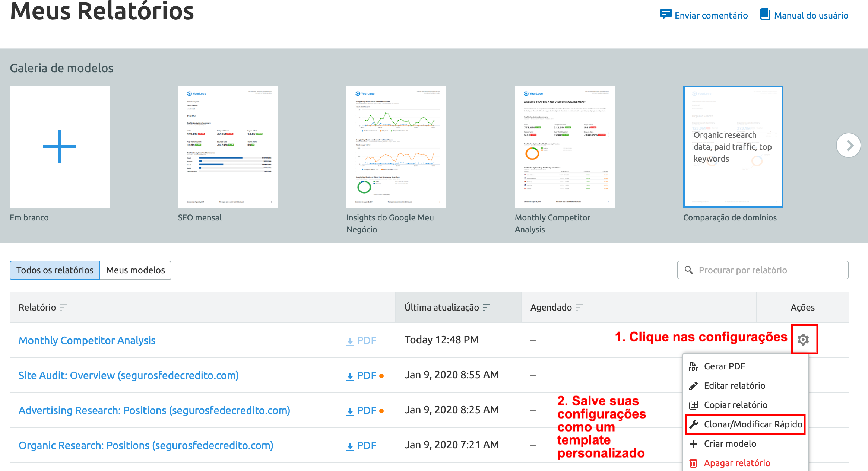
Task: Select Criar modelo in the actions menu
Action: [730, 443]
